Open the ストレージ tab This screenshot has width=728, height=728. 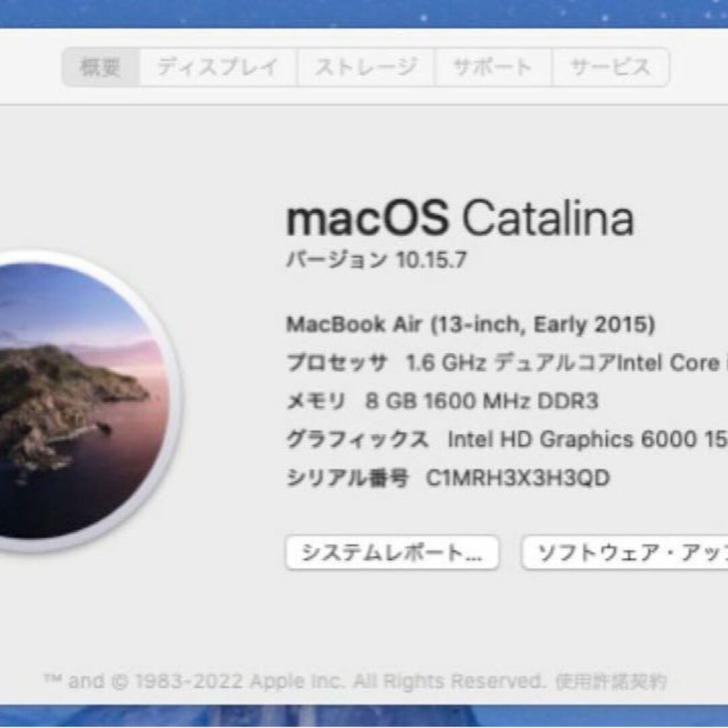coord(366,67)
